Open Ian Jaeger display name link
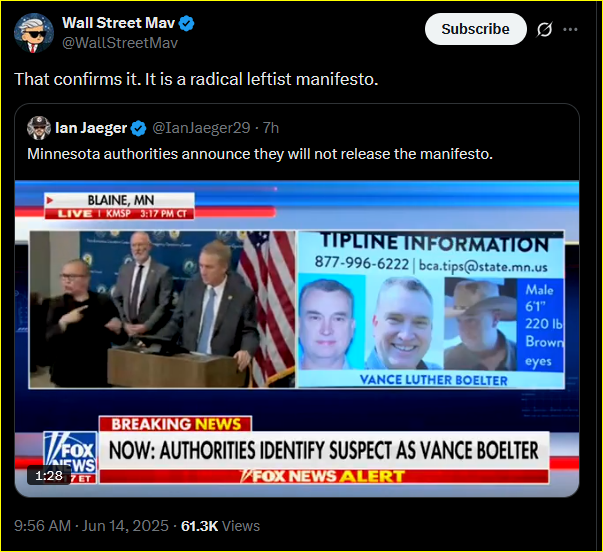Viewport: 603px width, 552px height. pyautogui.click(x=91, y=128)
